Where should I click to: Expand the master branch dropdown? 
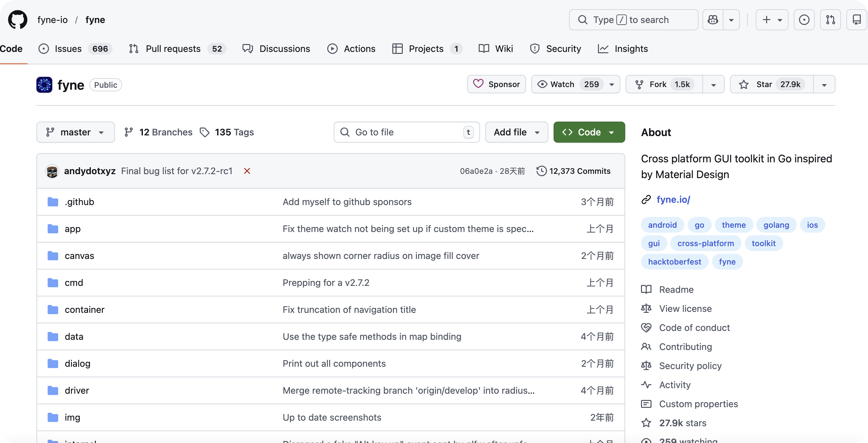coord(76,132)
